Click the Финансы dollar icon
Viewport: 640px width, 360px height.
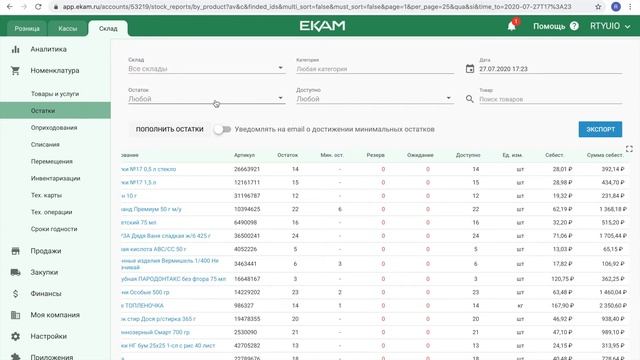(16, 293)
